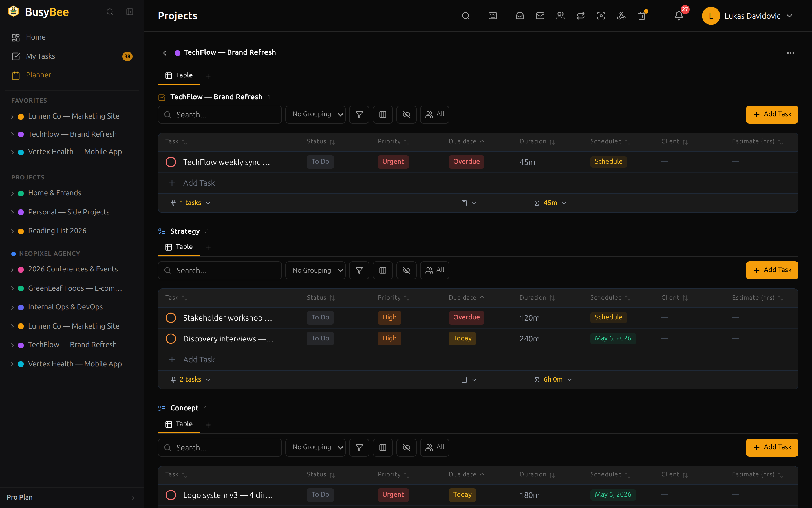Click the repeat/recurring arrows icon
This screenshot has width=812, height=508.
581,16
